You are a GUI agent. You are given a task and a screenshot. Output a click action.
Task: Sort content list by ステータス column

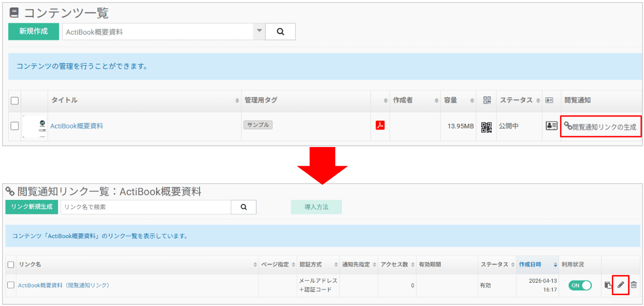[519, 100]
